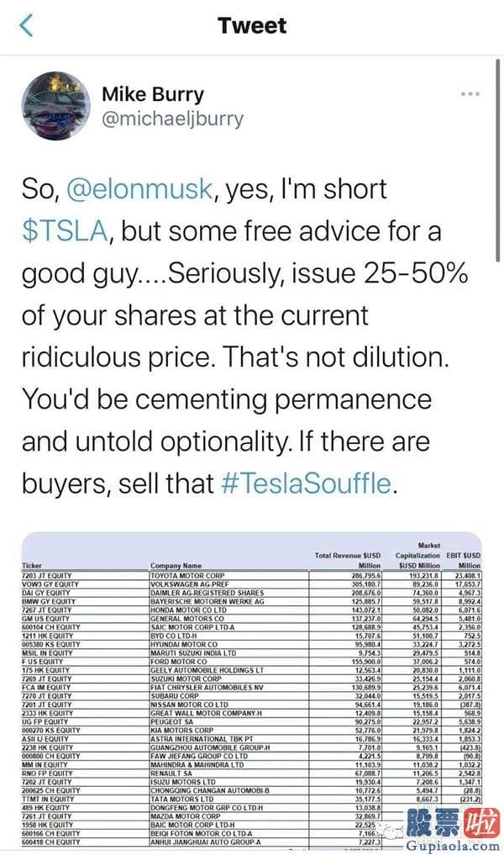
Task: Open the three-dot tweet options menu
Action: pyautogui.click(x=470, y=94)
